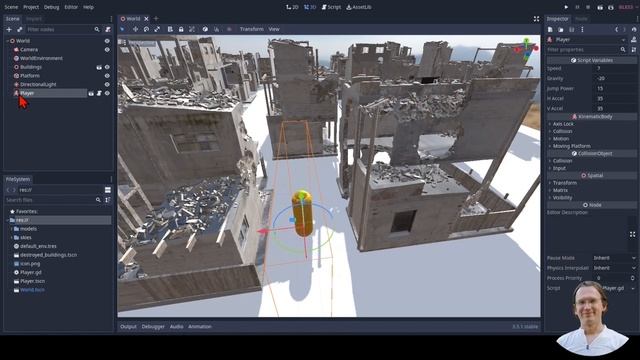Open the Scene menu
640x360 pixels.
point(11,7)
